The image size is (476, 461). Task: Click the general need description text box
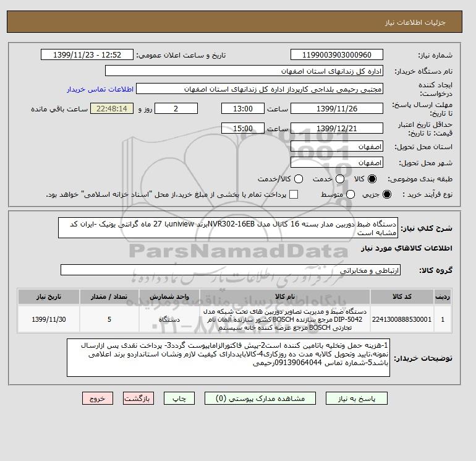pyautogui.click(x=228, y=228)
